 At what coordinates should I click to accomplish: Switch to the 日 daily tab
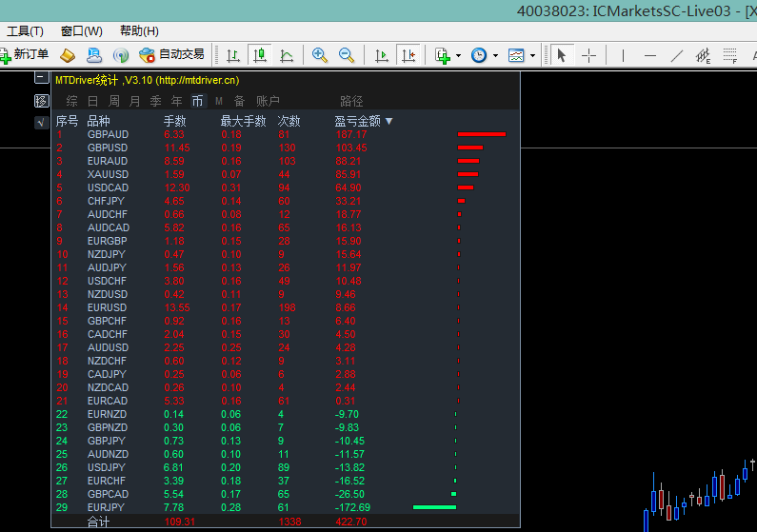click(x=92, y=101)
